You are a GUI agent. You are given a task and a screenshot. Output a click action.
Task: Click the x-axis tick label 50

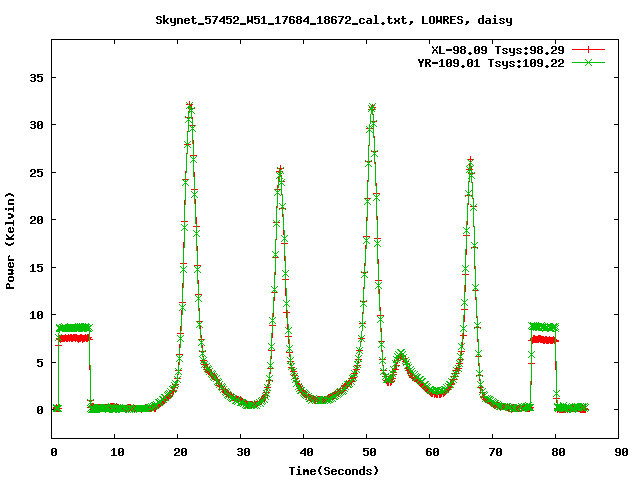coord(369,452)
